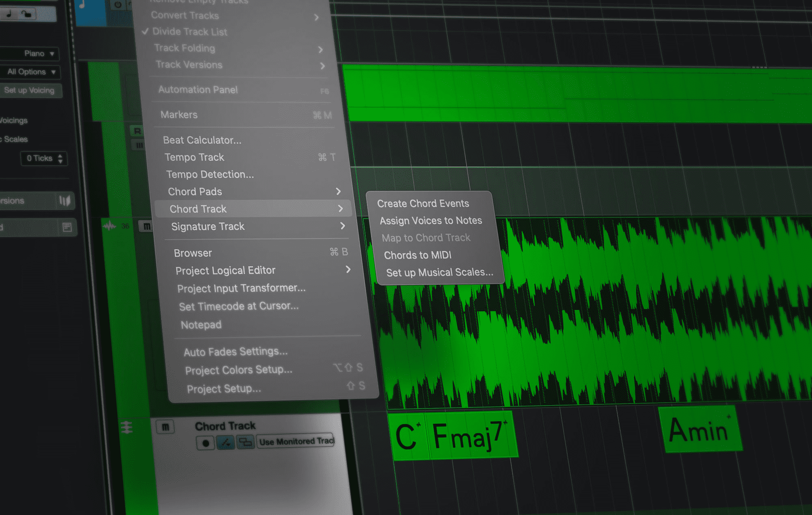This screenshot has width=812, height=515.
Task: Toggle the R read automation button
Action: pos(137,131)
